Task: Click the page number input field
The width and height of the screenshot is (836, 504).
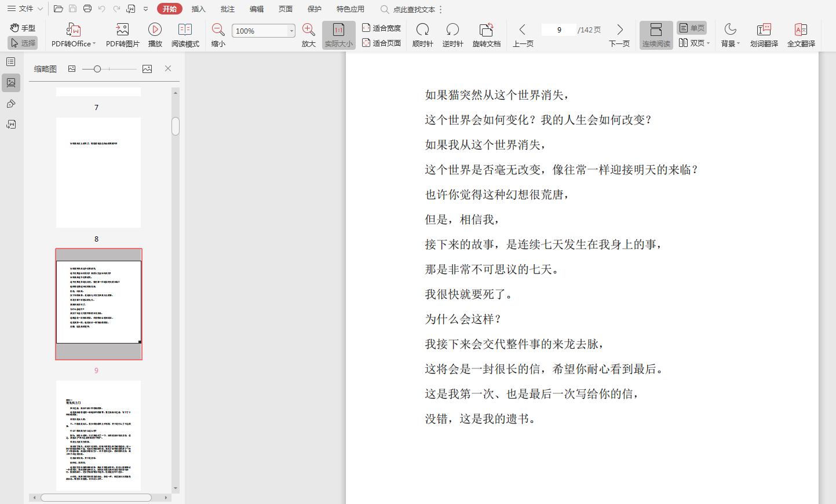Action: pos(559,30)
